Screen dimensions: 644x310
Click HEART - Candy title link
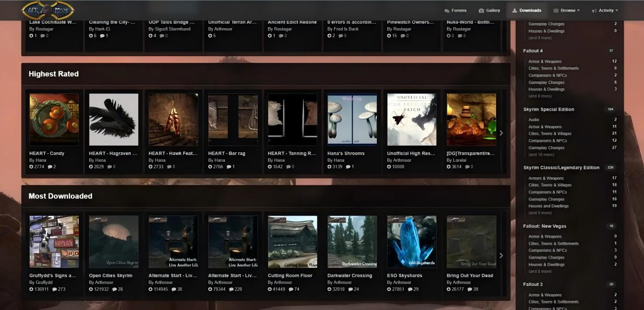tap(47, 153)
